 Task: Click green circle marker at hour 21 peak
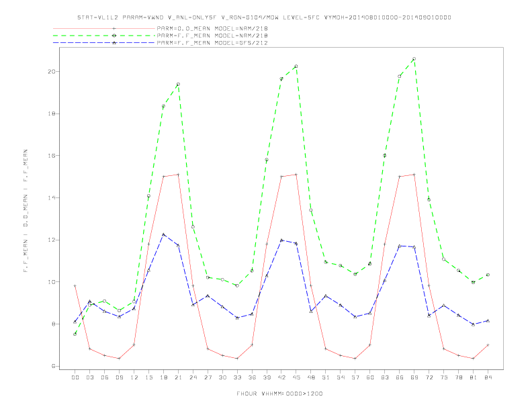click(178, 84)
